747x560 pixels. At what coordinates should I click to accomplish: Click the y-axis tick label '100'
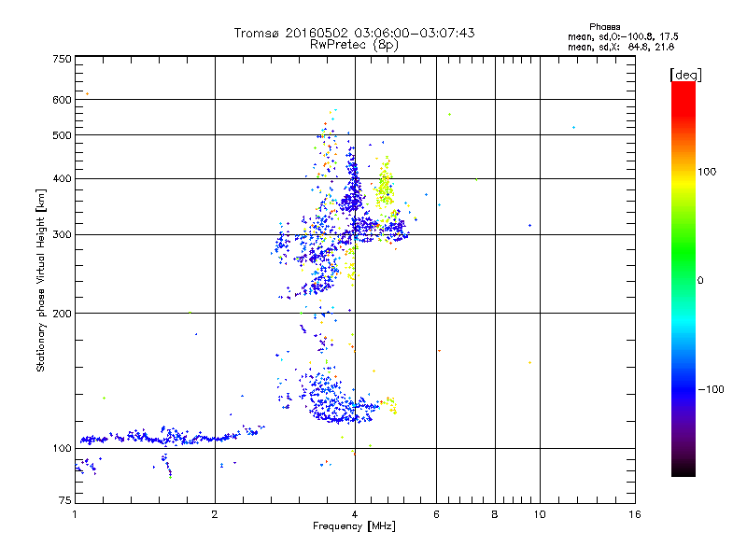tap(62, 449)
